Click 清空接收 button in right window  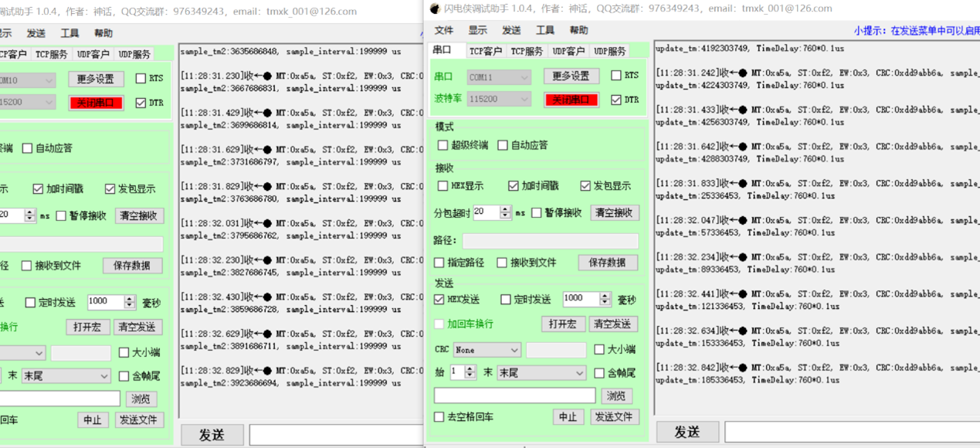[x=615, y=212]
